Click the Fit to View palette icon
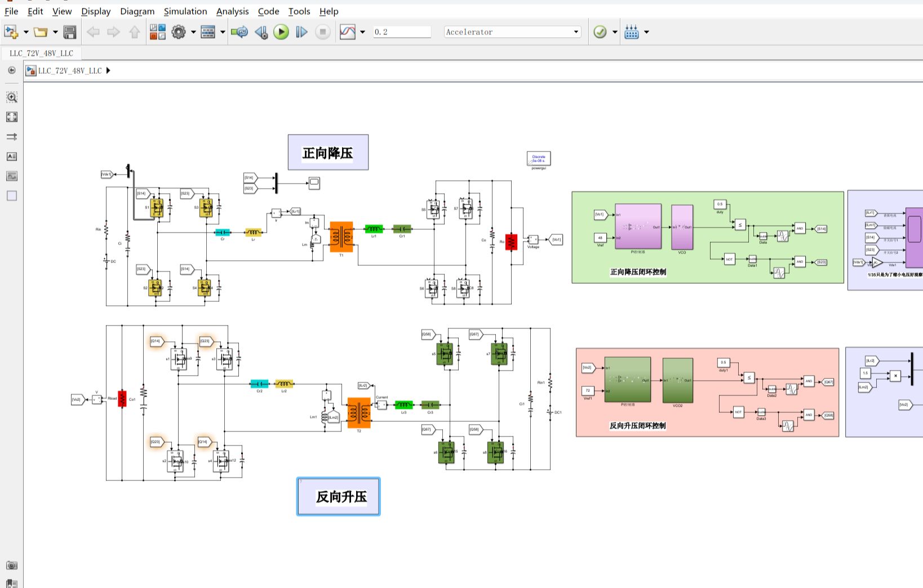923x588 pixels. pos(11,117)
